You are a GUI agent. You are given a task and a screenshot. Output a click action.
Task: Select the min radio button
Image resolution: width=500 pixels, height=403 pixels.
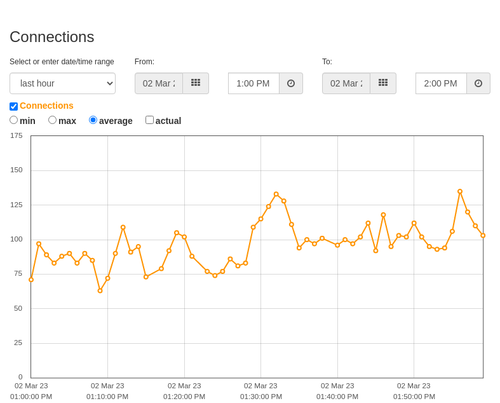pyautogui.click(x=13, y=120)
